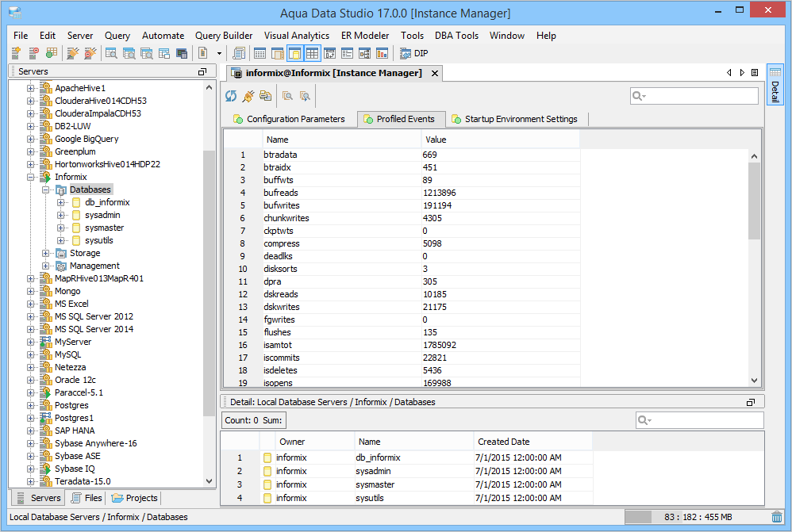
Task: Open the dropdown arrow beside the document icon
Action: 219,53
